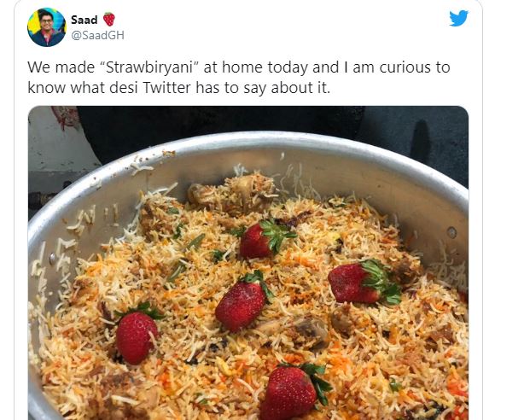Click the chicken piece at top of rice
524x420 pixels.
(x=234, y=192)
